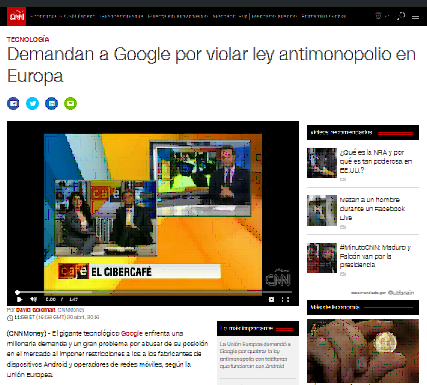Open the search magnifier in header
Image resolution: width=427 pixels, height=385 pixels.
pos(401,16)
